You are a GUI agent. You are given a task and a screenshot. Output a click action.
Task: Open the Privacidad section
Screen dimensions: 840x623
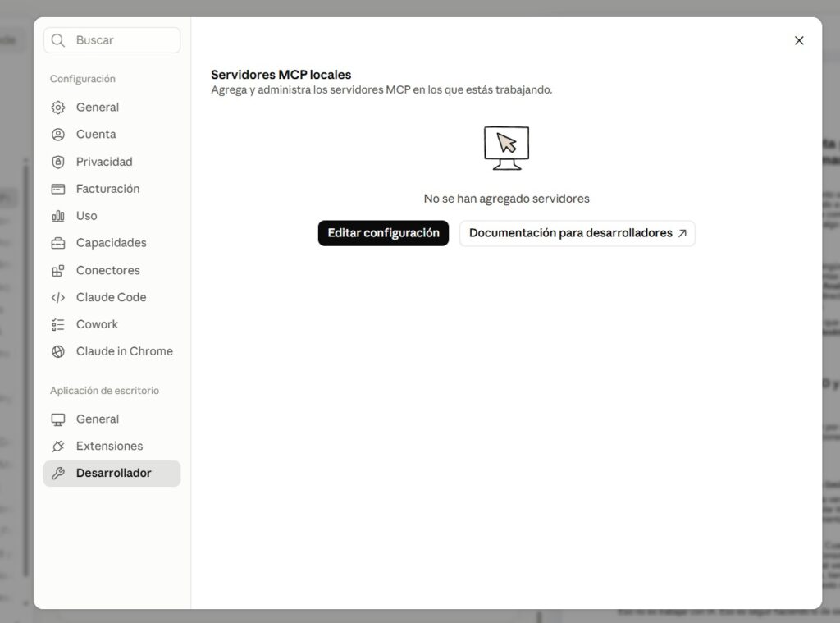[x=112, y=162]
